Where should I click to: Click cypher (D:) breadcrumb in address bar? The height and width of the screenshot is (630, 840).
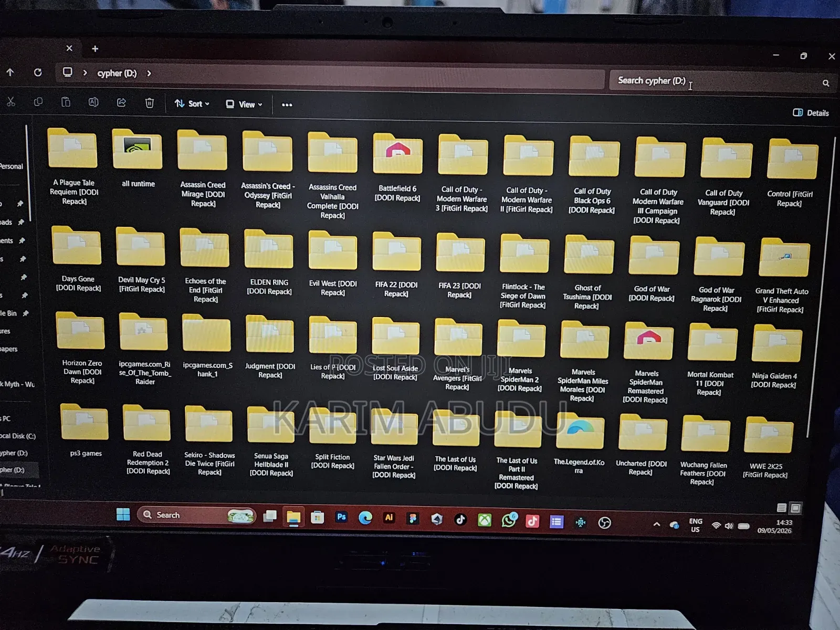[117, 73]
